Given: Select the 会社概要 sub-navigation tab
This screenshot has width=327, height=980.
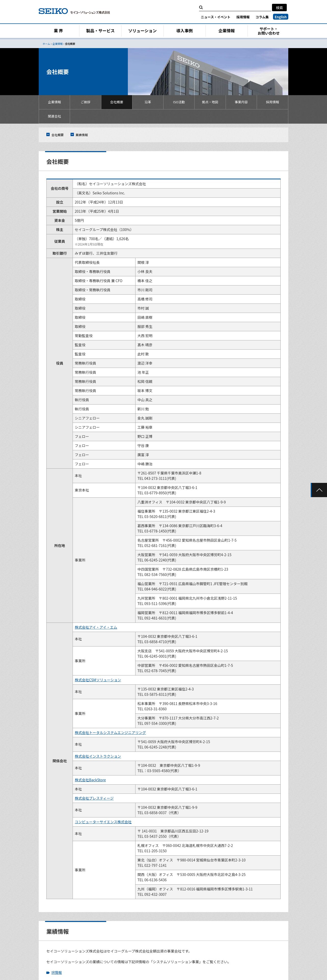Looking at the screenshot, I should [x=116, y=102].
